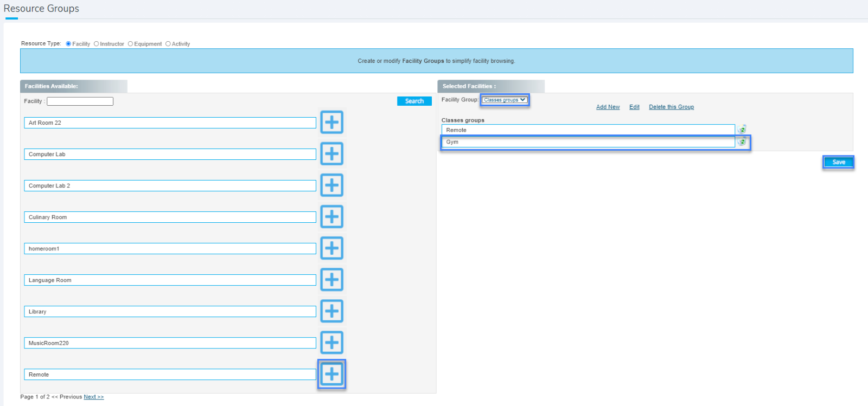Open the Facility Group dropdown

tap(505, 100)
